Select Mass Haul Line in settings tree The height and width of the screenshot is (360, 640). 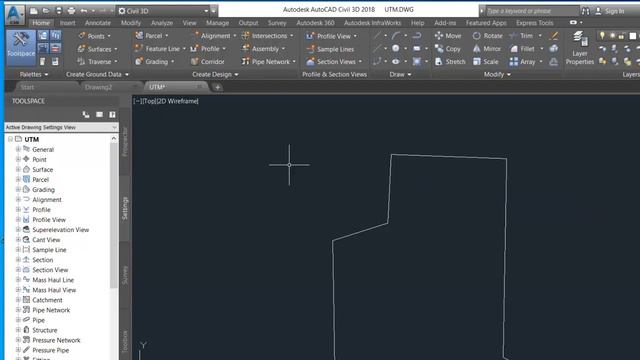pyautogui.click(x=53, y=280)
